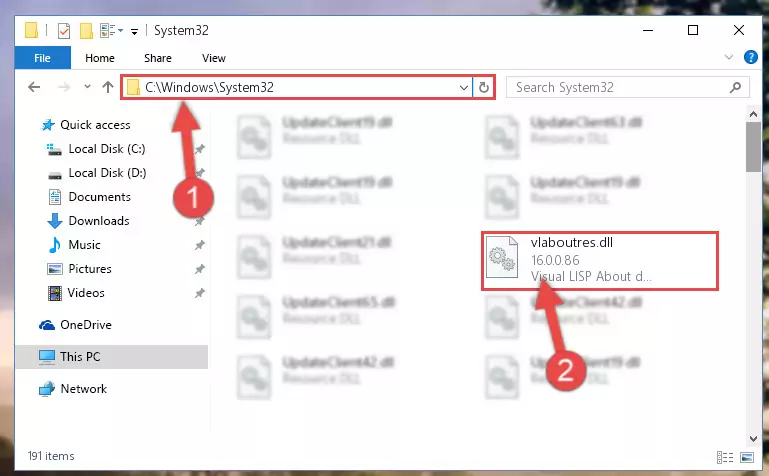Open Customize Quick Access Toolbar dropdown

[134, 32]
